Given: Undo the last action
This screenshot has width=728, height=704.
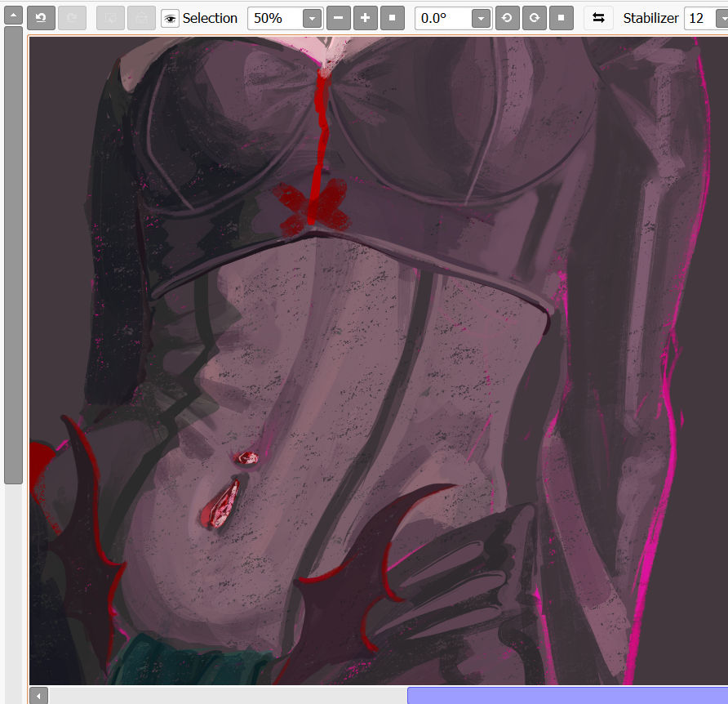Looking at the screenshot, I should pyautogui.click(x=41, y=18).
